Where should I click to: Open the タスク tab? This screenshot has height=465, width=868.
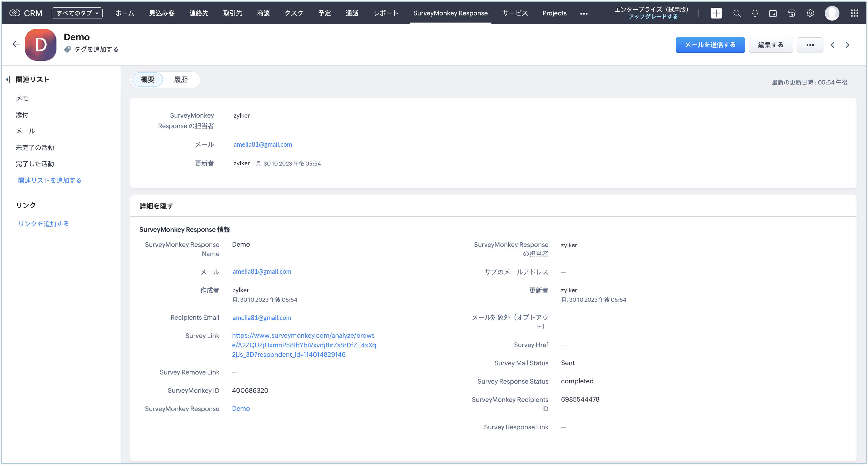coord(294,13)
